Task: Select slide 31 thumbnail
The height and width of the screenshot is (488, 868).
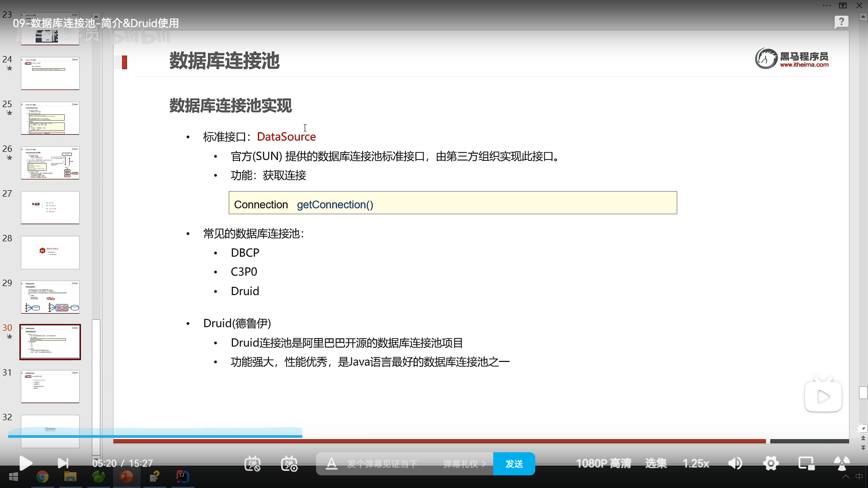Action: 50,387
